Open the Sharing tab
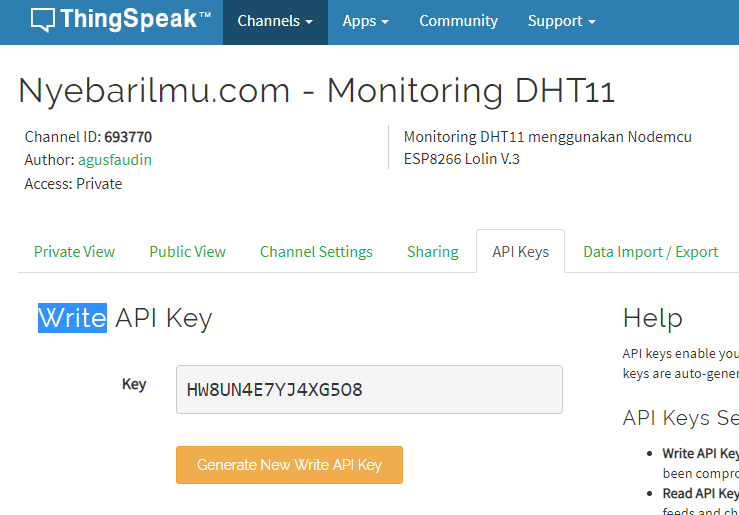Image resolution: width=739 pixels, height=515 pixels. [433, 252]
